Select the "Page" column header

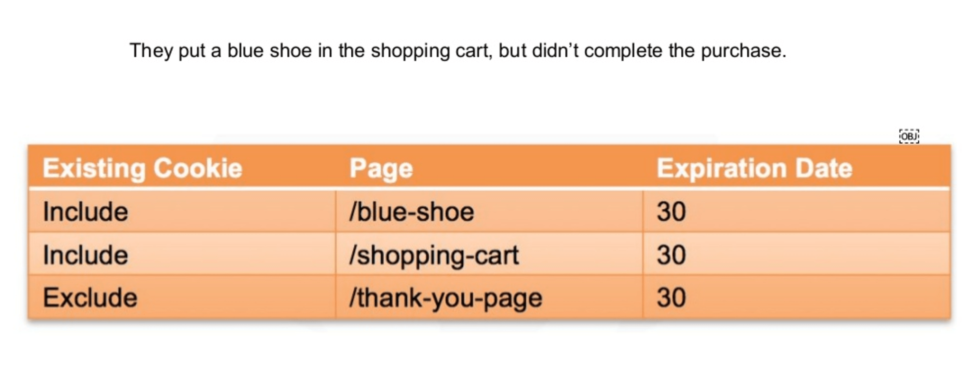tap(381, 169)
